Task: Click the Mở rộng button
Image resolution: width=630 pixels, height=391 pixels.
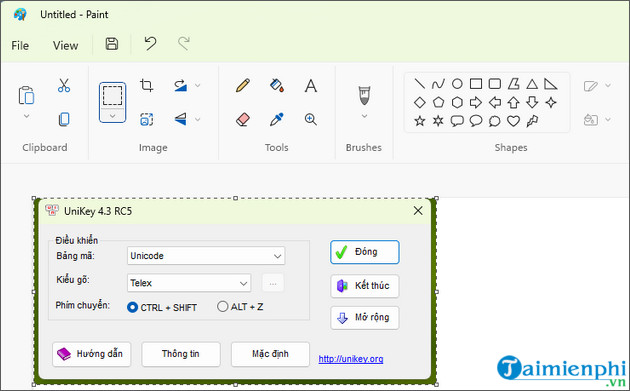Action: 365,318
